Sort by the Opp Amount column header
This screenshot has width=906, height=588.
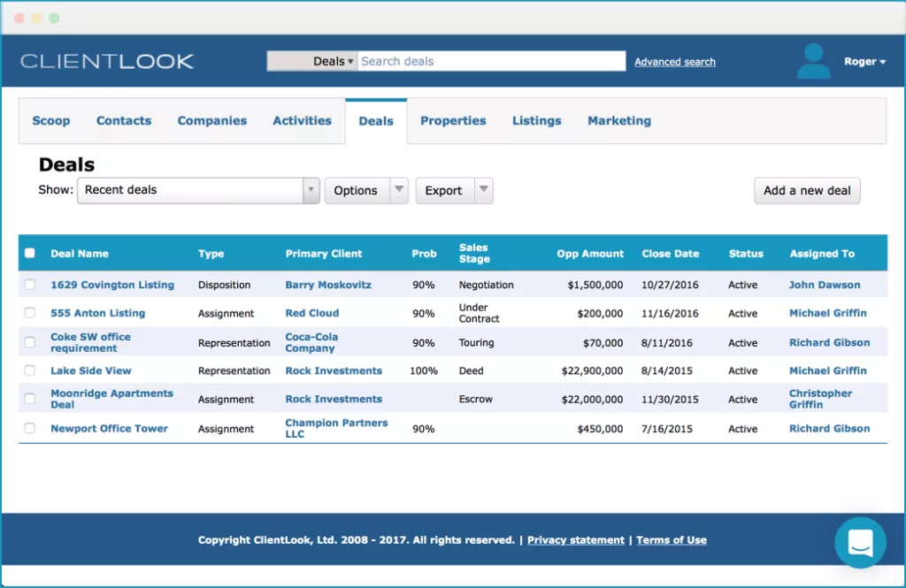pos(590,254)
